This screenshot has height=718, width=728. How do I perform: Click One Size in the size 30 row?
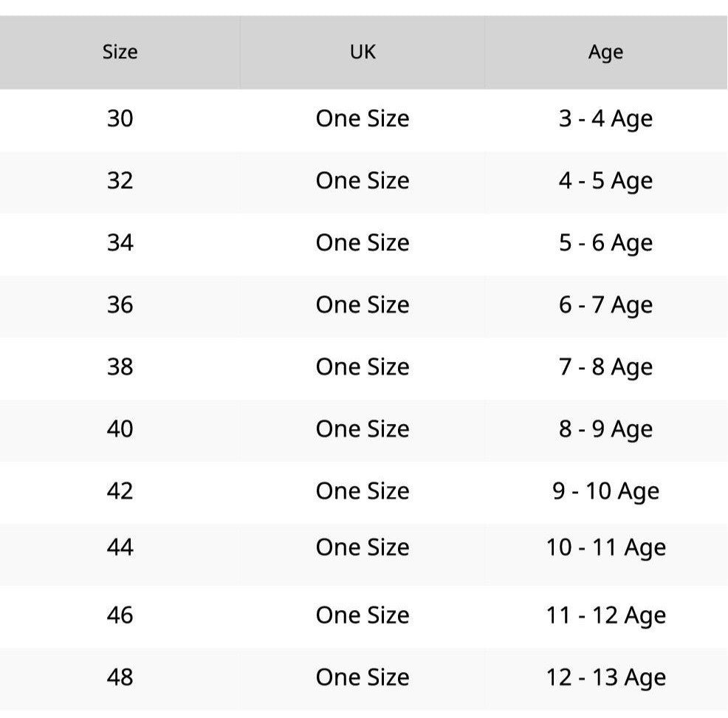click(363, 119)
